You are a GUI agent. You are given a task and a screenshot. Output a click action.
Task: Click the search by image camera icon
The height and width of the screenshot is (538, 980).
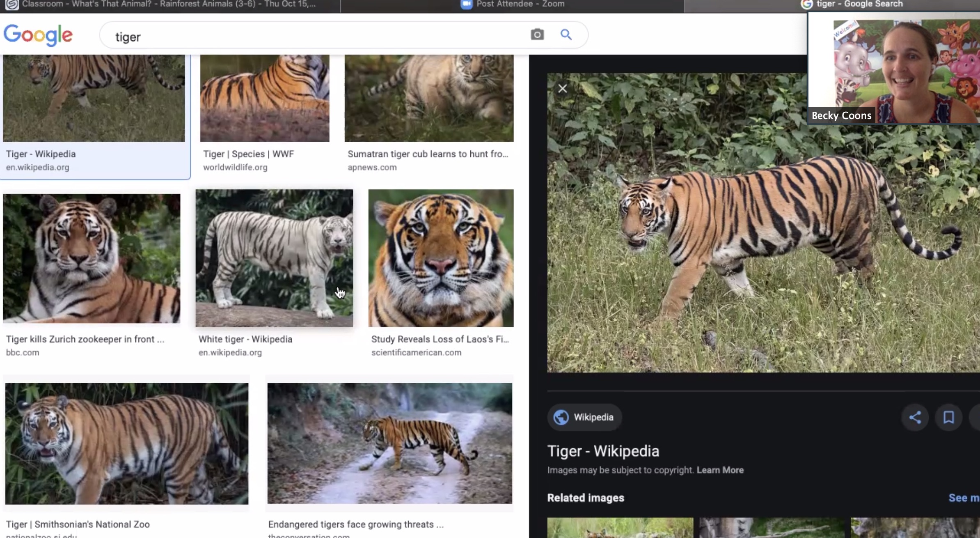point(537,34)
